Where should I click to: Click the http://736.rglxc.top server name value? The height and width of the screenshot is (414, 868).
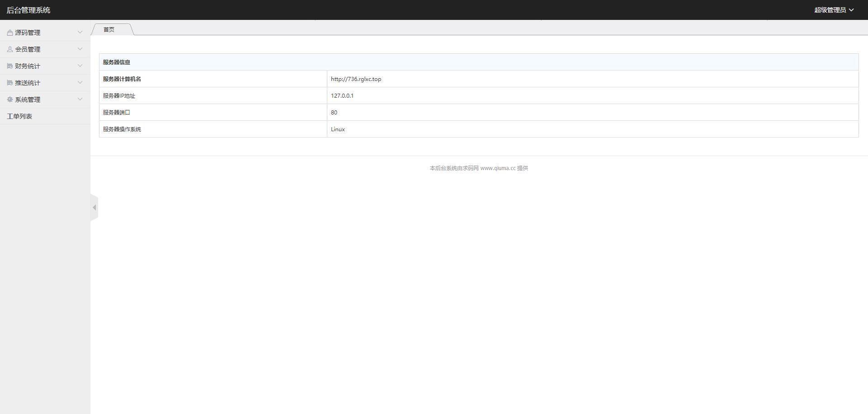[x=356, y=79]
